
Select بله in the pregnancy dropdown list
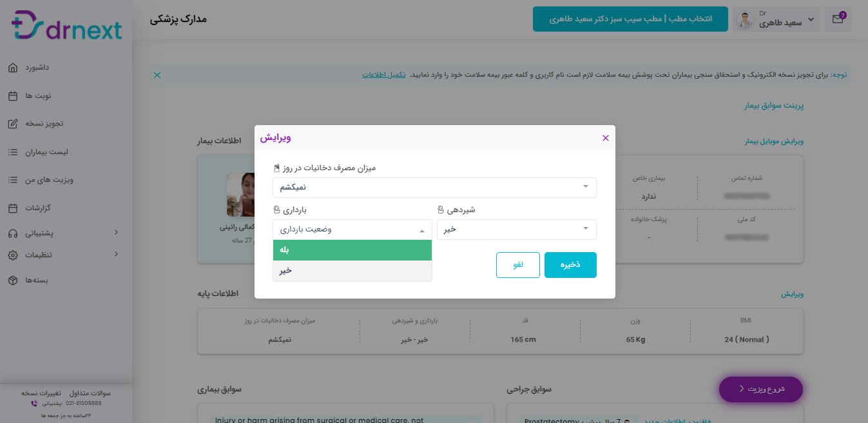coord(352,250)
